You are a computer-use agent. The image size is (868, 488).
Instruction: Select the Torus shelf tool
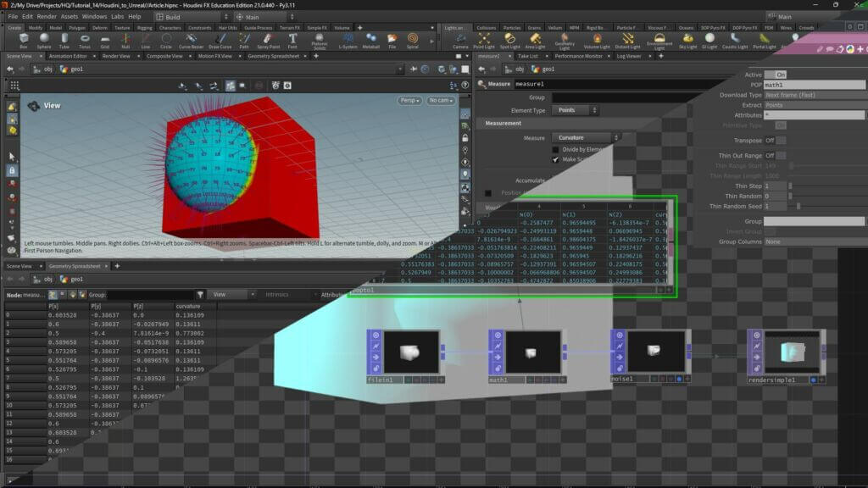85,41
